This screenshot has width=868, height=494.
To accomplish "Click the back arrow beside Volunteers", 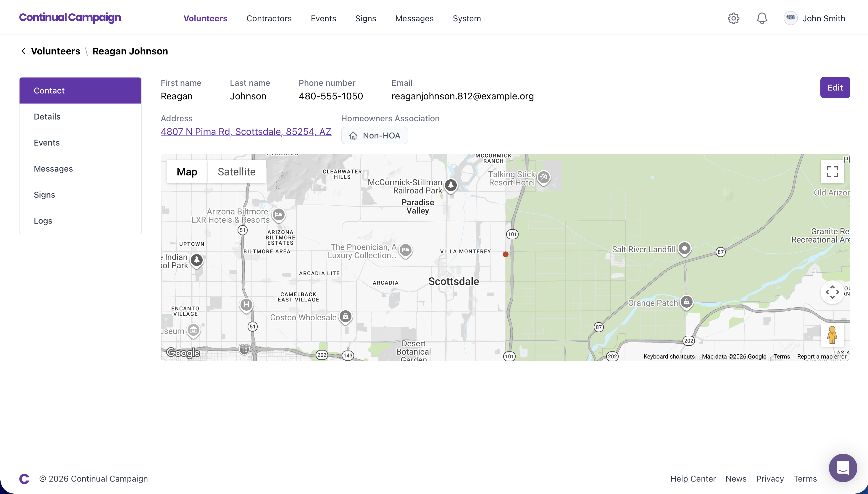I will pos(23,51).
